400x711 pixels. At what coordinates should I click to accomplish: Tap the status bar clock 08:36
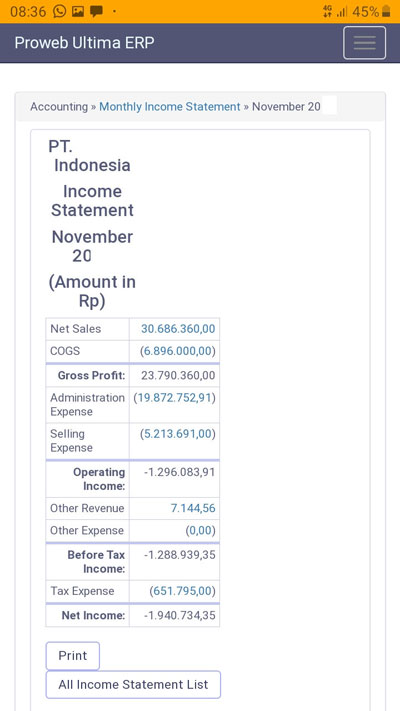point(28,11)
